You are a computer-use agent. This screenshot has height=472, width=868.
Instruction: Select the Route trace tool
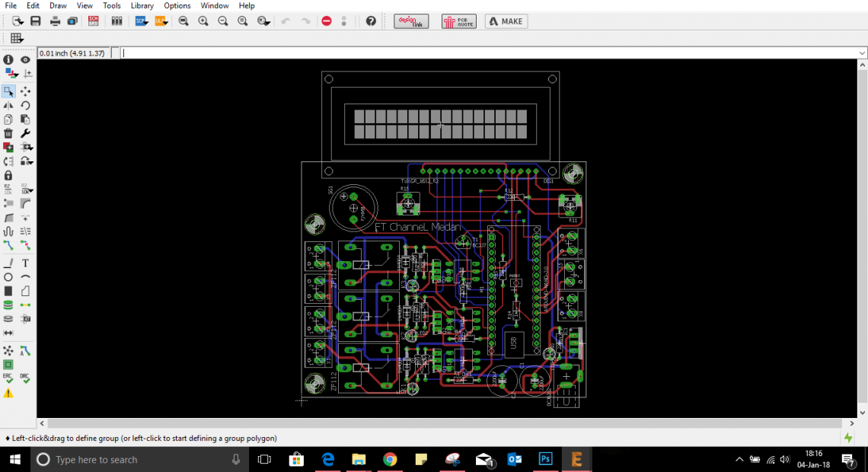(x=8, y=245)
